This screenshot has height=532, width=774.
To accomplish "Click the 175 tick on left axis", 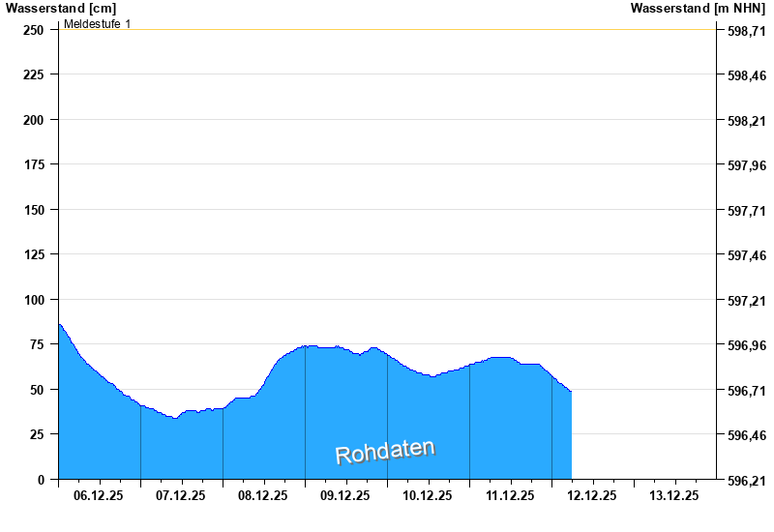I will pyautogui.click(x=34, y=165).
